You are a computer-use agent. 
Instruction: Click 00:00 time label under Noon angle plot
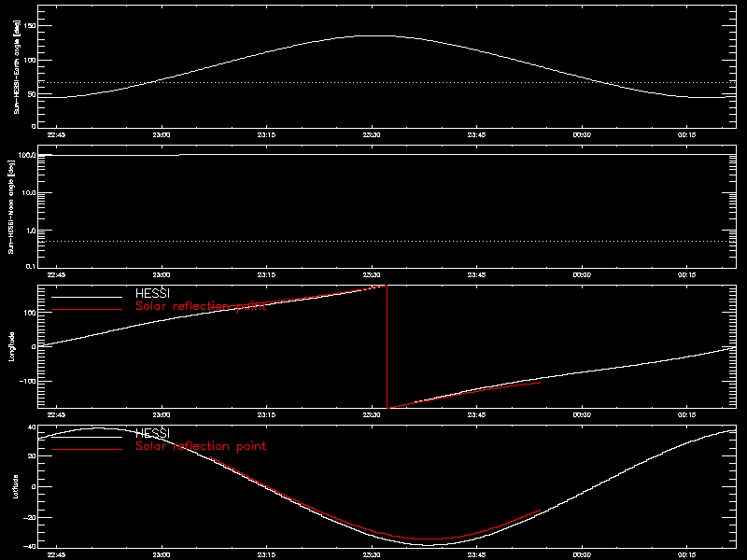click(x=582, y=274)
